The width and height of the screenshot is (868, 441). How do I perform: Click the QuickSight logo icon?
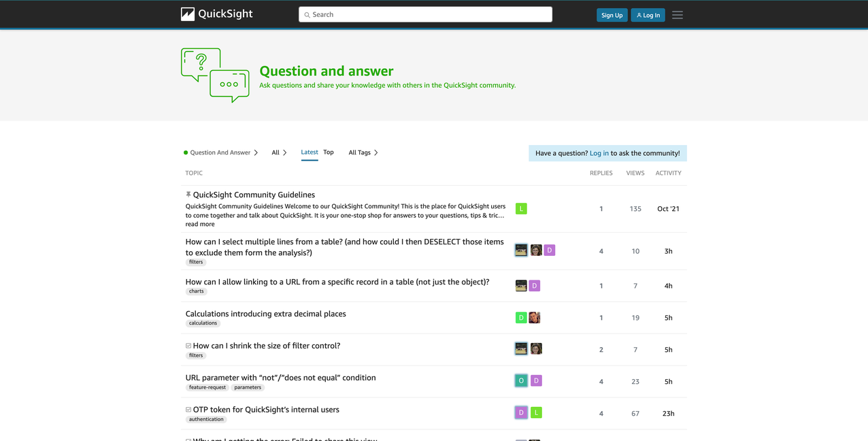[x=188, y=14]
